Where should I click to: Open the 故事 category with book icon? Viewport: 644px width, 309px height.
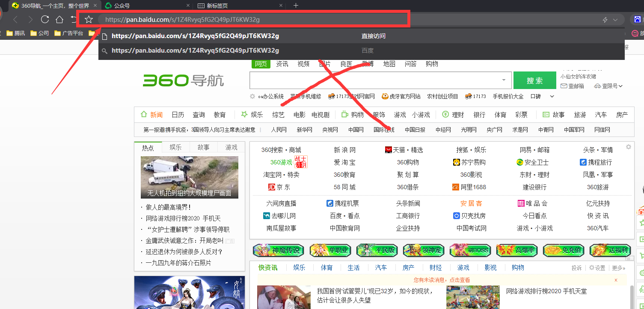pyautogui.click(x=554, y=115)
